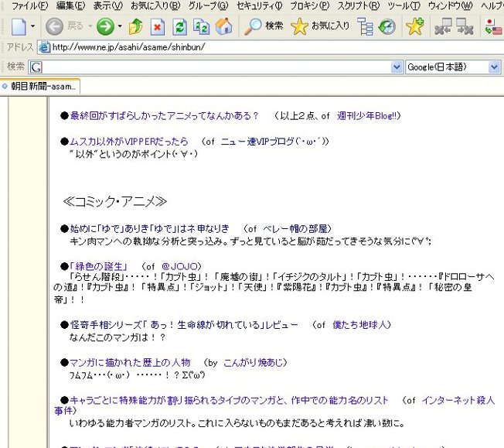Click the ≪コミック・アニメ≫ section heading

(115, 201)
